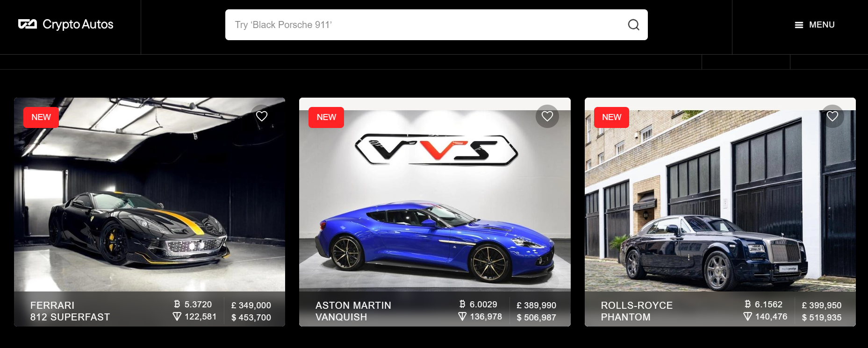The height and width of the screenshot is (348, 868).
Task: Click the Crypto Autos logo icon
Action: click(27, 24)
